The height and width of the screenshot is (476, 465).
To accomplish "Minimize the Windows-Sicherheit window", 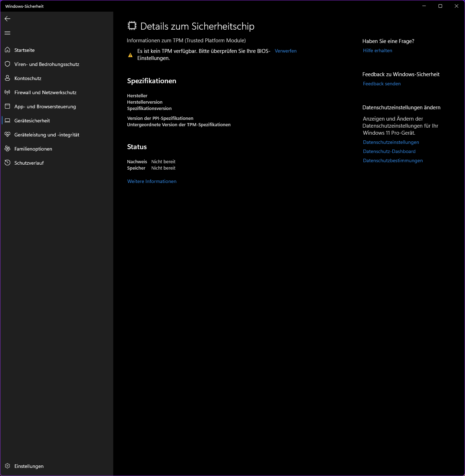I will click(x=424, y=6).
